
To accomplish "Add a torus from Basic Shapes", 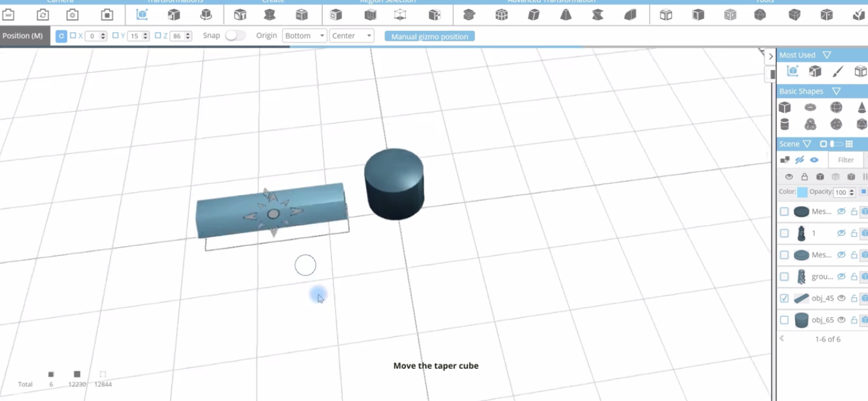I will tap(810, 107).
